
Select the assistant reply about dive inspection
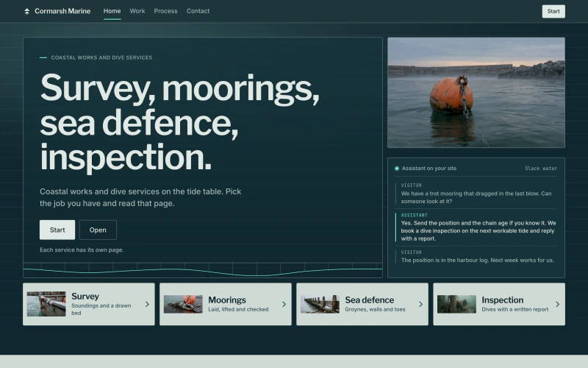476,227
